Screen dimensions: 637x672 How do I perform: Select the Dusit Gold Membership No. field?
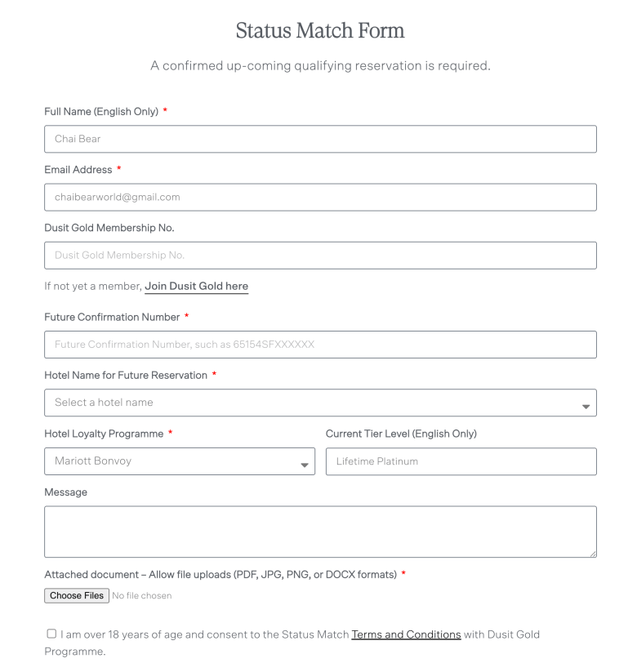point(320,256)
